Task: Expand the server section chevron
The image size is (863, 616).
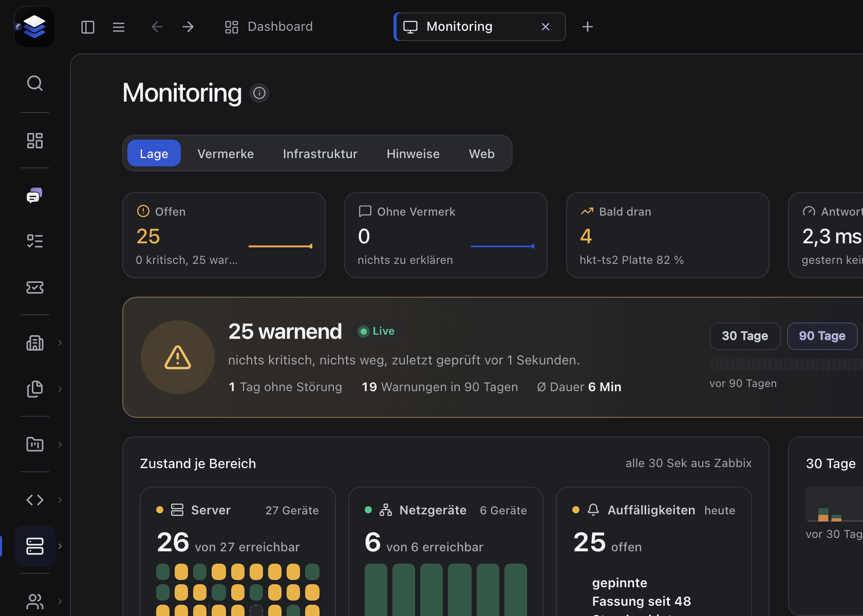Action: [60, 546]
